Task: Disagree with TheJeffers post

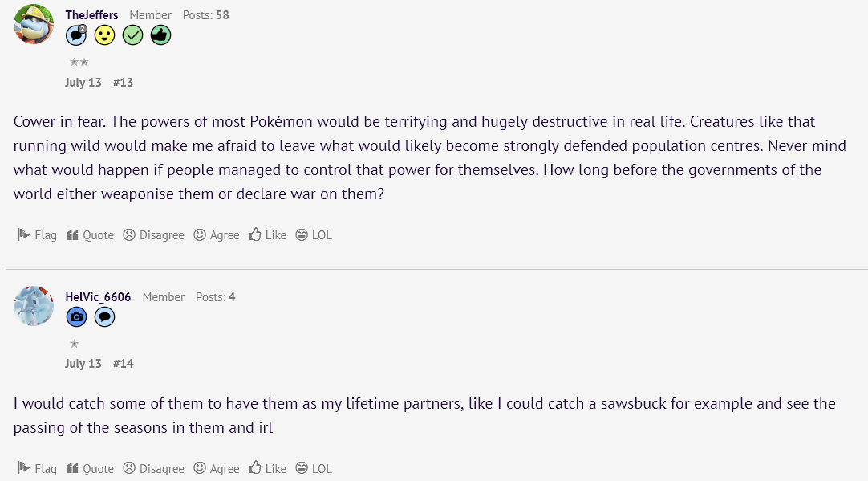Action: (153, 235)
